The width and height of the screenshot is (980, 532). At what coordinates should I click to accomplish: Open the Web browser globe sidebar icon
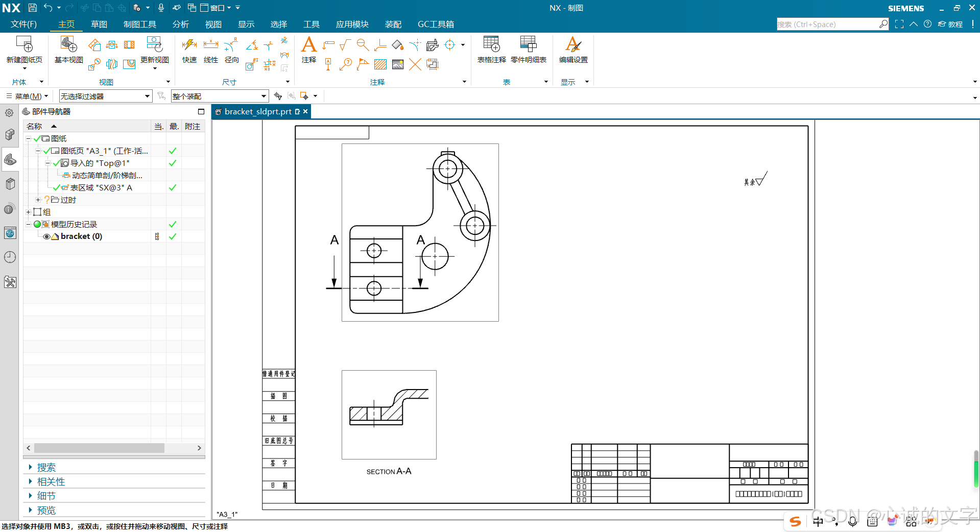click(10, 233)
